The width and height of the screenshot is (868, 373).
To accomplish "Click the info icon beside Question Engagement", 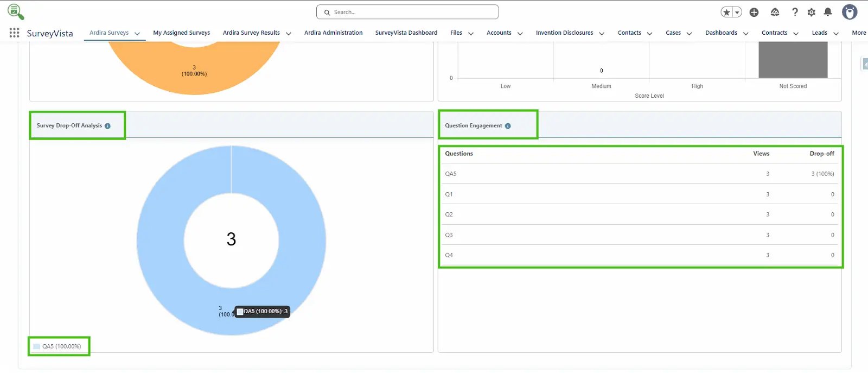I will pyautogui.click(x=508, y=126).
